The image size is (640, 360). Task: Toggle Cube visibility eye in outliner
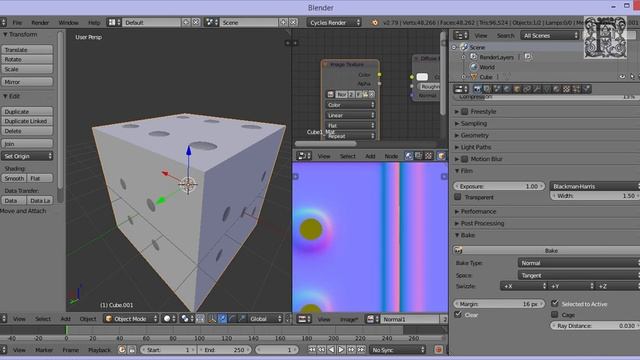[x=622, y=77]
